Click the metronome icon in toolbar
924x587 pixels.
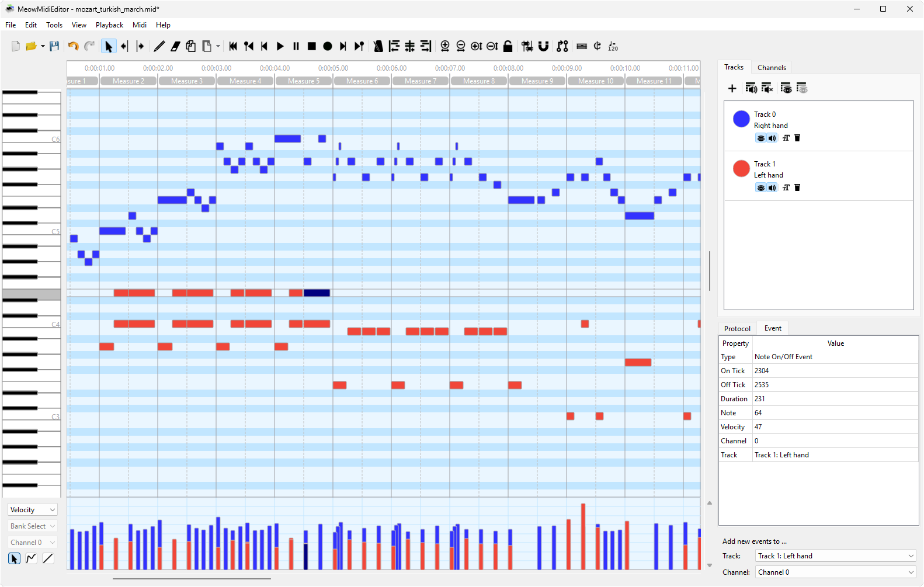378,47
